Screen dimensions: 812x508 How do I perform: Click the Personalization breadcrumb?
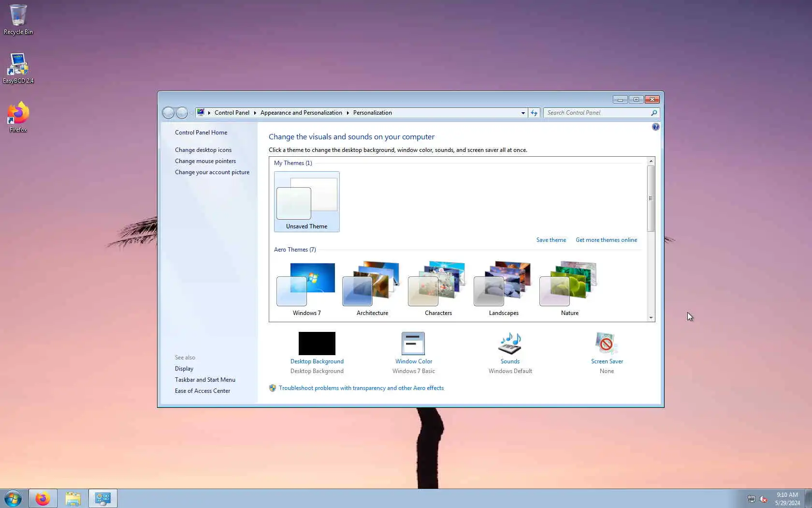click(372, 113)
